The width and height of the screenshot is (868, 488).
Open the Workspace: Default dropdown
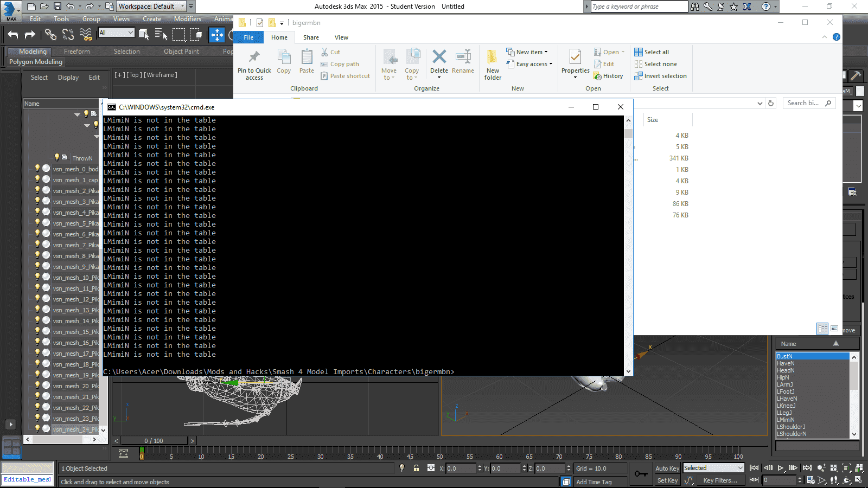pyautogui.click(x=151, y=7)
